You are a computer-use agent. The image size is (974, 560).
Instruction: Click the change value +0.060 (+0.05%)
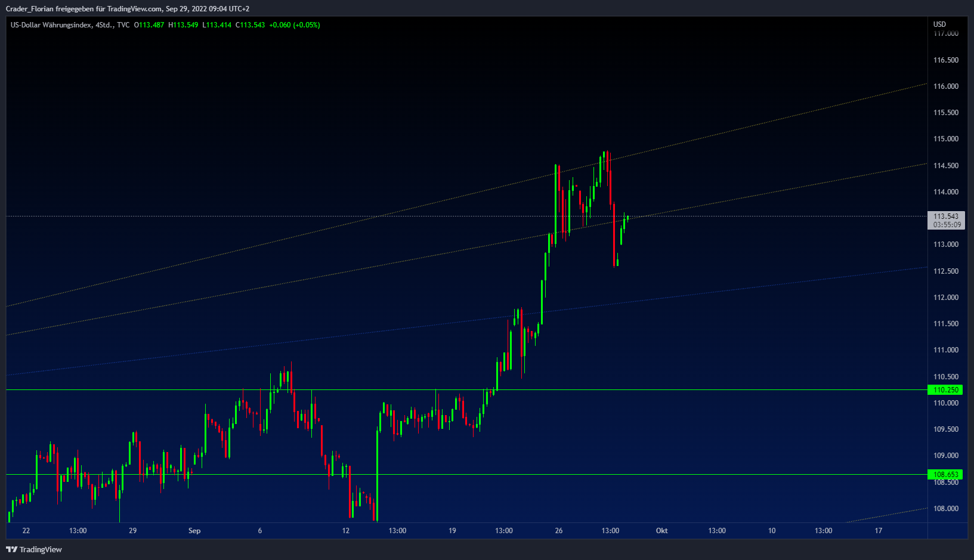pos(295,25)
